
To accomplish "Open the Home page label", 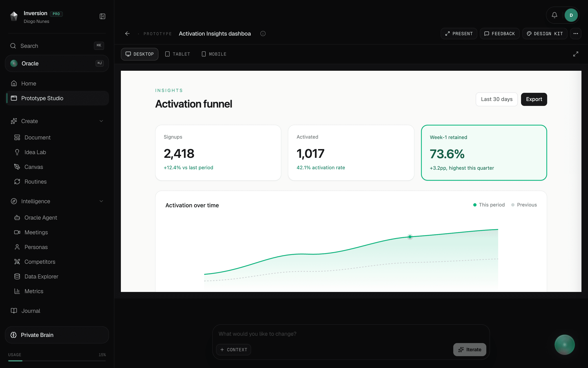I will [x=29, y=83].
